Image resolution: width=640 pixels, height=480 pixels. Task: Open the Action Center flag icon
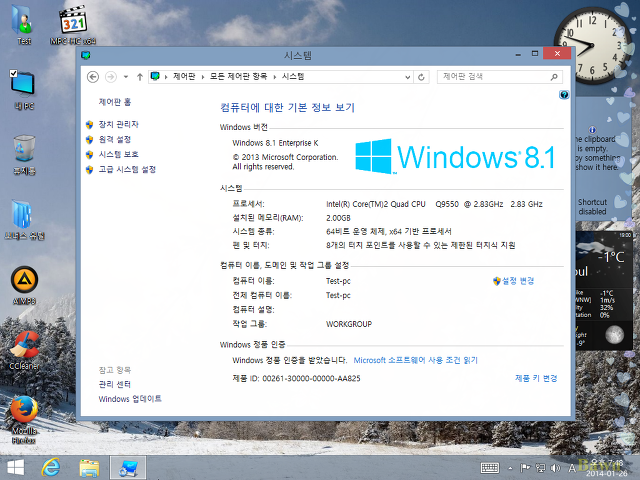point(525,468)
